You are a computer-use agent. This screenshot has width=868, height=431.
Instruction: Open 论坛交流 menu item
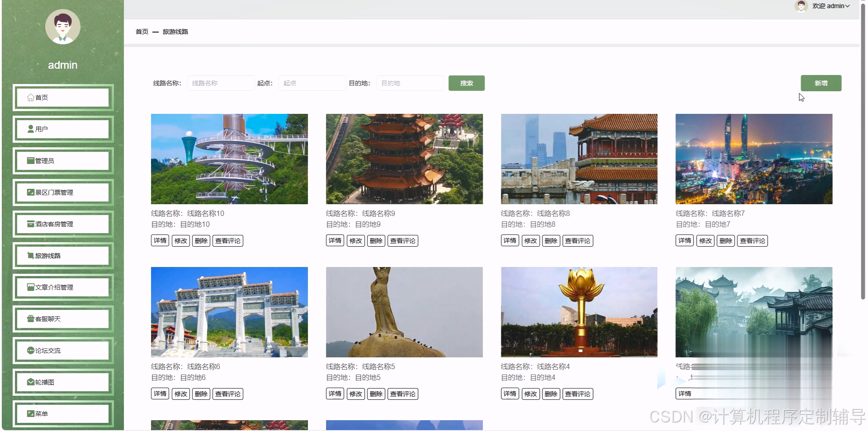tap(63, 351)
